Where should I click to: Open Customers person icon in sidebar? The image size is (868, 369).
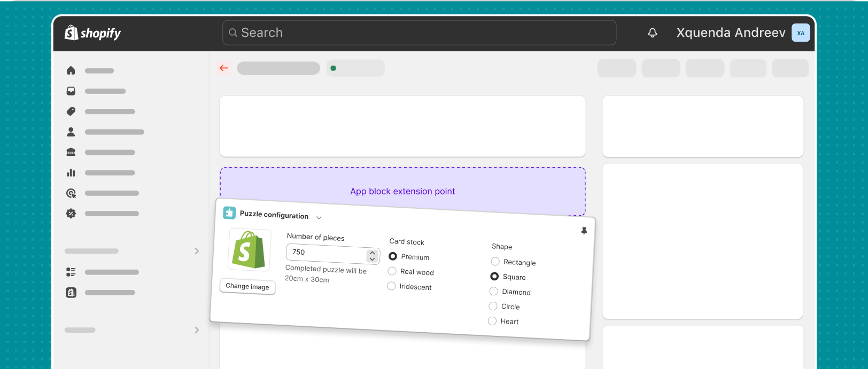click(71, 132)
